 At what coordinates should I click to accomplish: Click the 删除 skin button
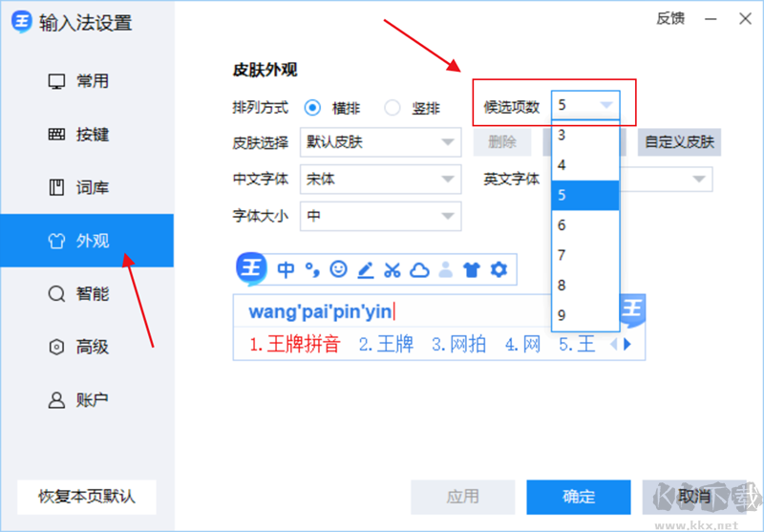(x=502, y=142)
